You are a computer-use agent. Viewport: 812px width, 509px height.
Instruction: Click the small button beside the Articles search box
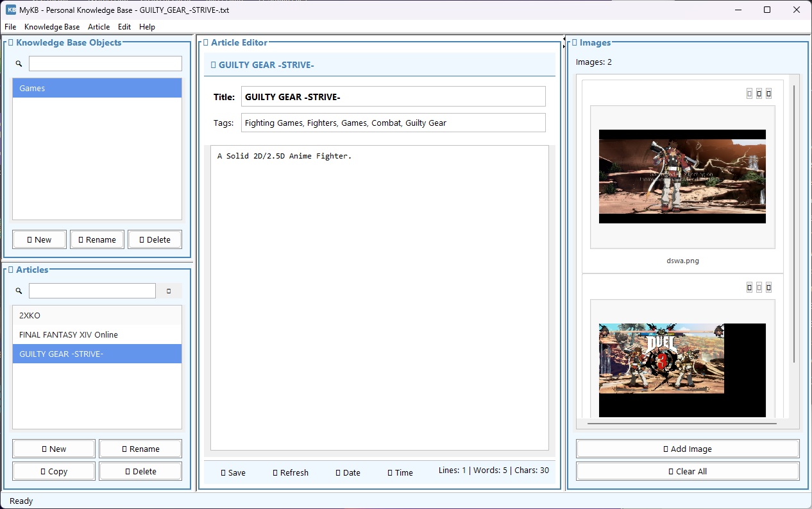169,291
